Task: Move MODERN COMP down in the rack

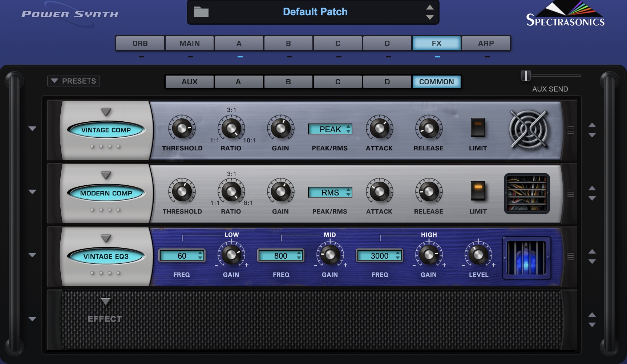Action: click(592, 198)
